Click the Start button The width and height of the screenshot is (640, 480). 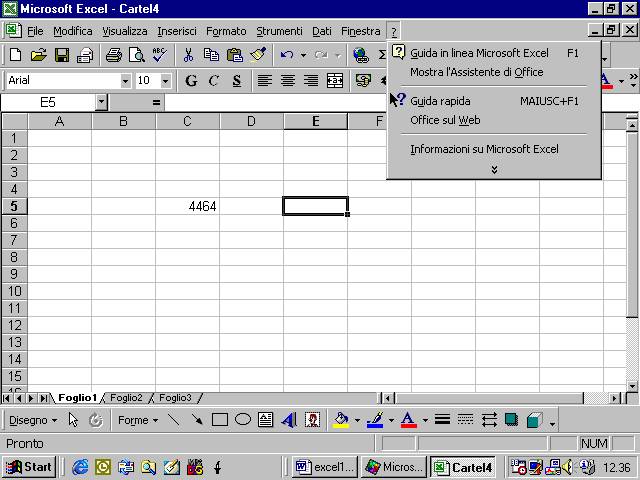pyautogui.click(x=29, y=467)
